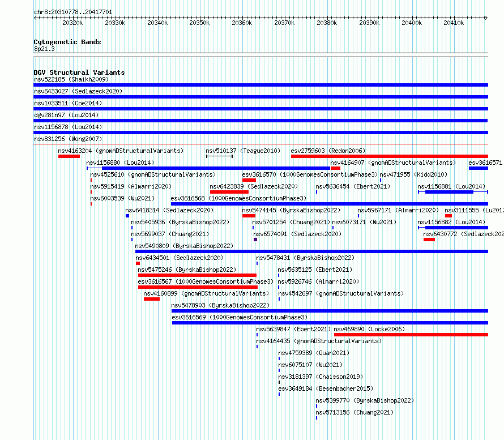
Task: Click the Cytogenetic Bands track title
Action: (x=67, y=42)
